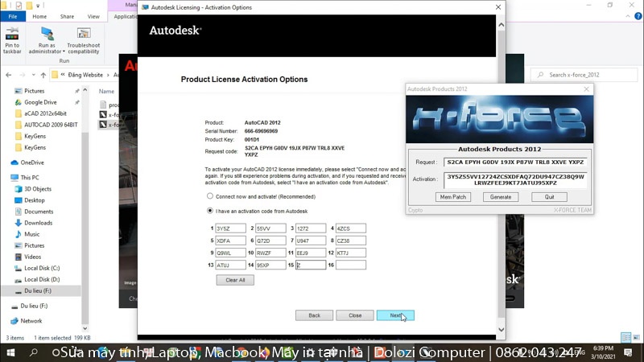Click the Request field in keygen
The width and height of the screenshot is (644, 362).
click(x=515, y=162)
